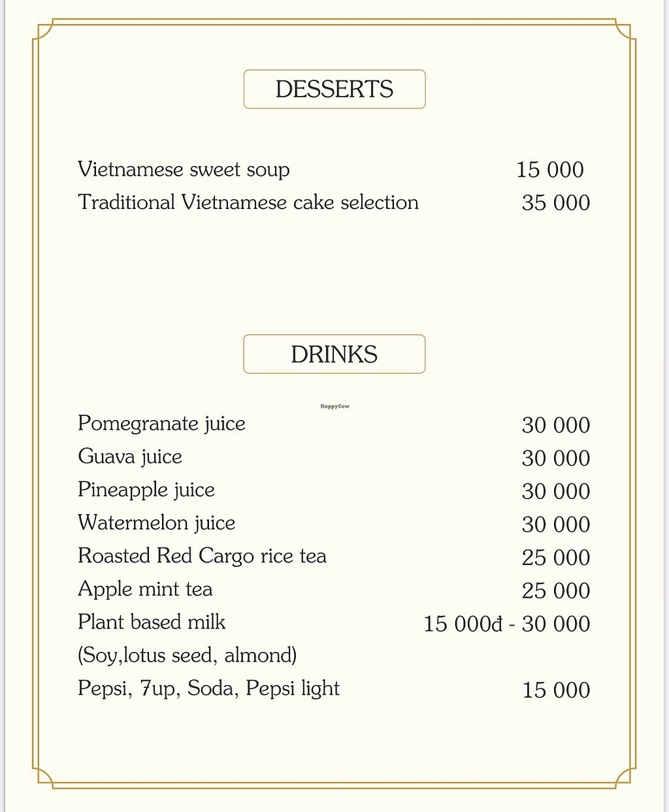Pick Watermelon juice in the drinks list
The height and width of the screenshot is (812, 669).
157,523
